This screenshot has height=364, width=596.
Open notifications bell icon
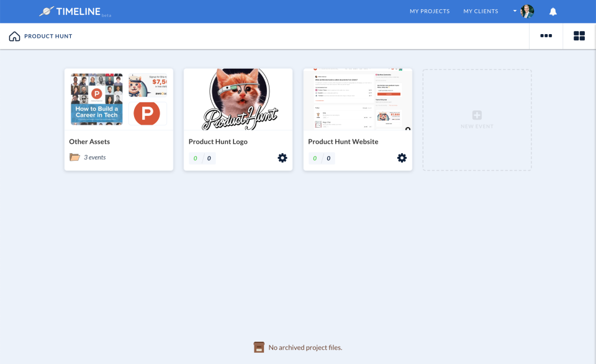[553, 11]
